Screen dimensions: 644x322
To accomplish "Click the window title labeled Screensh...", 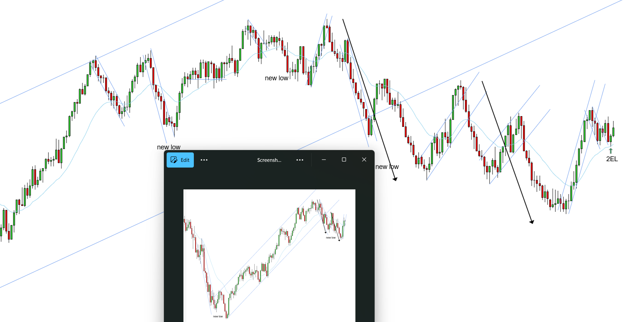I will (269, 160).
